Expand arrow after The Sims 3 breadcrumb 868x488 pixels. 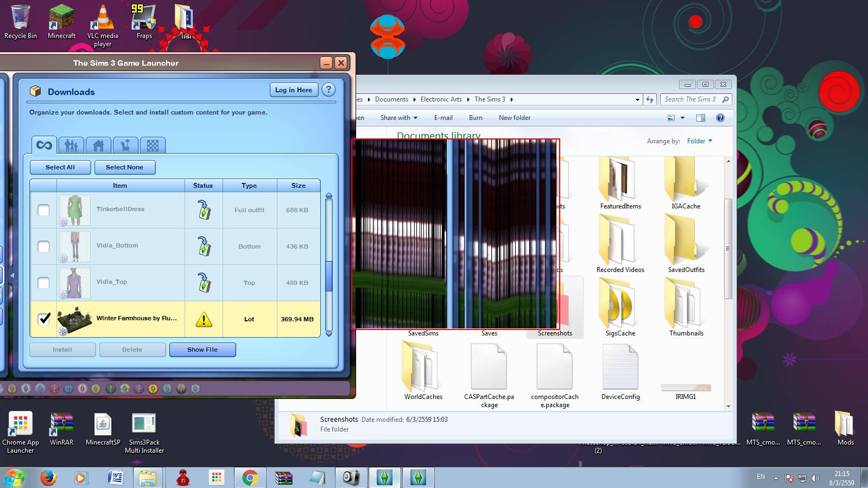[x=511, y=99]
